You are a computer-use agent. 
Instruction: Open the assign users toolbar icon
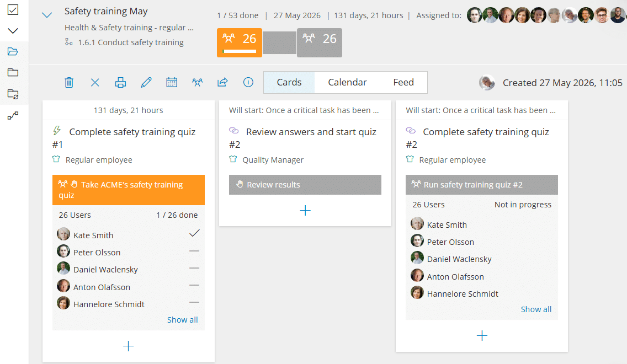point(197,82)
